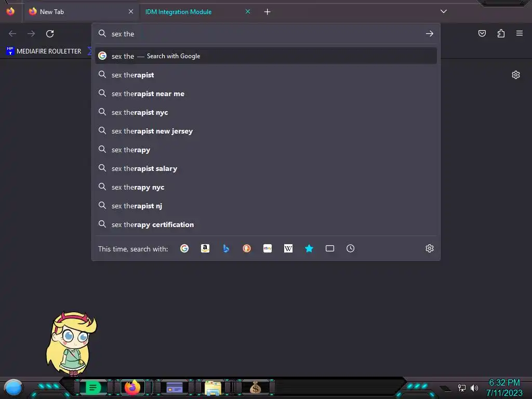Viewport: 532px width, 399px height.
Task: Search this time with Wikipedia
Action: (288, 249)
